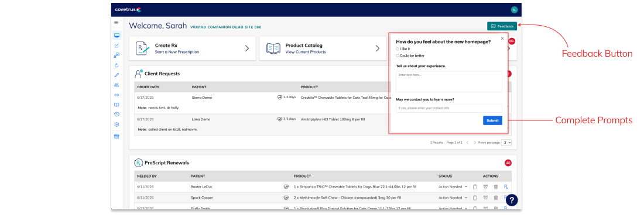Open the Rows per page dropdown
Image resolution: width=644 pixels, height=215 pixels.
click(506, 143)
